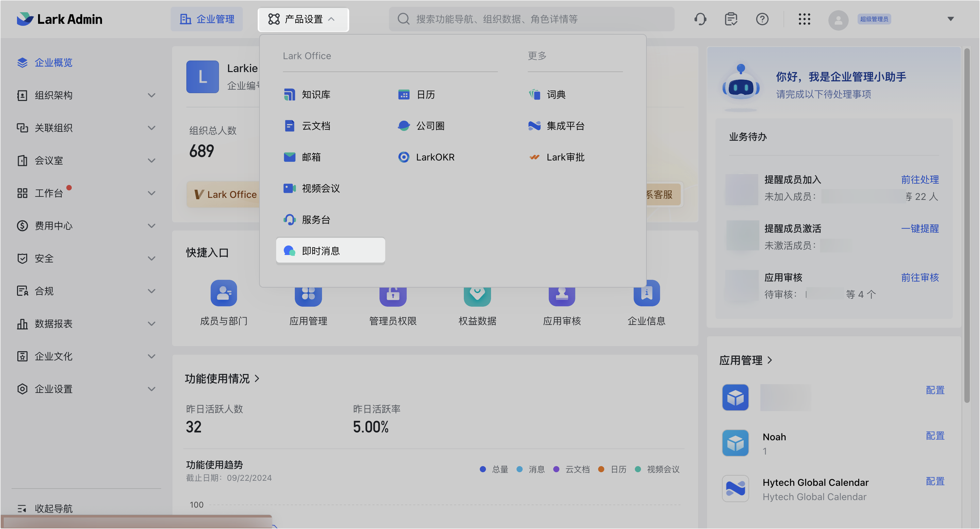Toggle the 视频会议 legend entry
Image resolution: width=980 pixels, height=529 pixels.
(657, 469)
